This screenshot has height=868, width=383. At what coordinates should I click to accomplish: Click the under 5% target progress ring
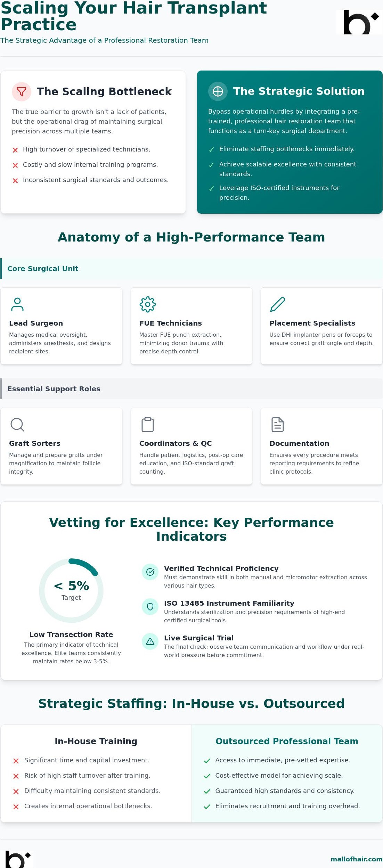click(71, 590)
